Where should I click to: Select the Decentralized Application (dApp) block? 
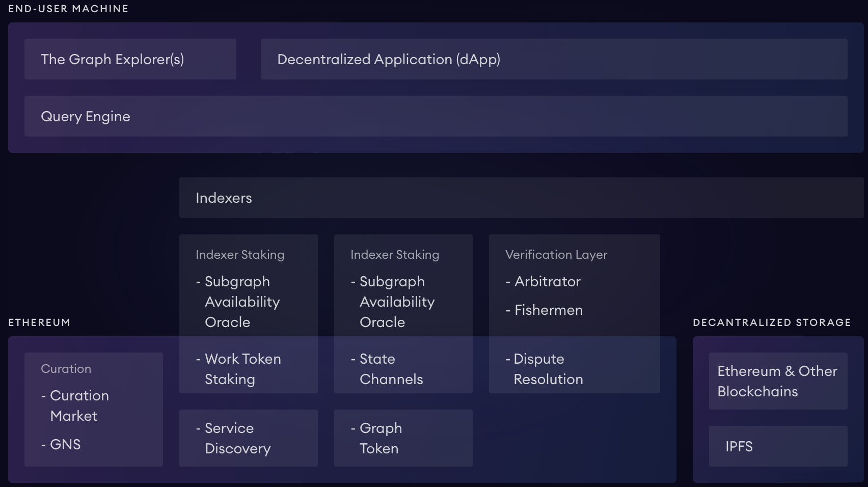coord(554,59)
